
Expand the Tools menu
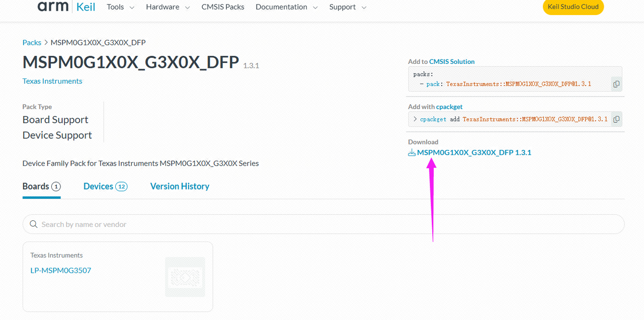(x=121, y=7)
